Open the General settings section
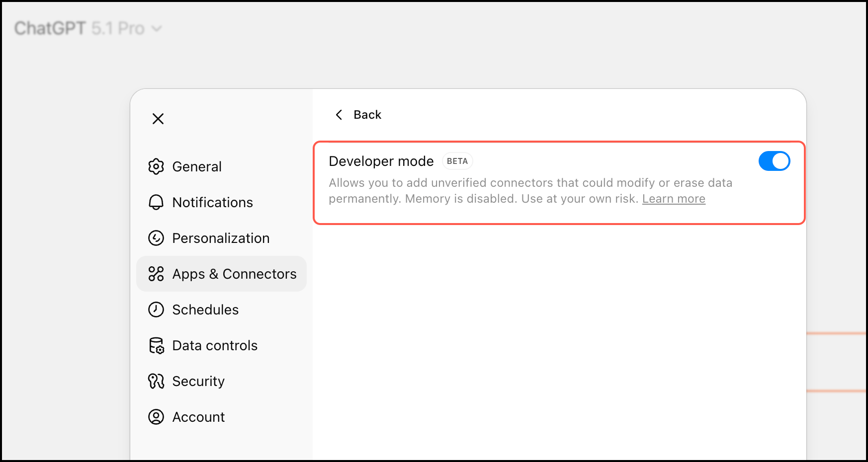The width and height of the screenshot is (868, 462). [197, 166]
